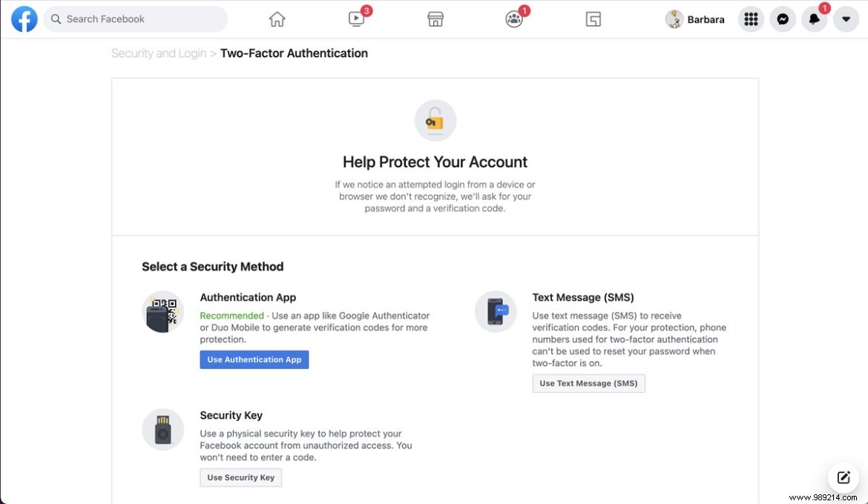Open Marketplace from the top toolbar
The width and height of the screenshot is (868, 504).
click(435, 19)
